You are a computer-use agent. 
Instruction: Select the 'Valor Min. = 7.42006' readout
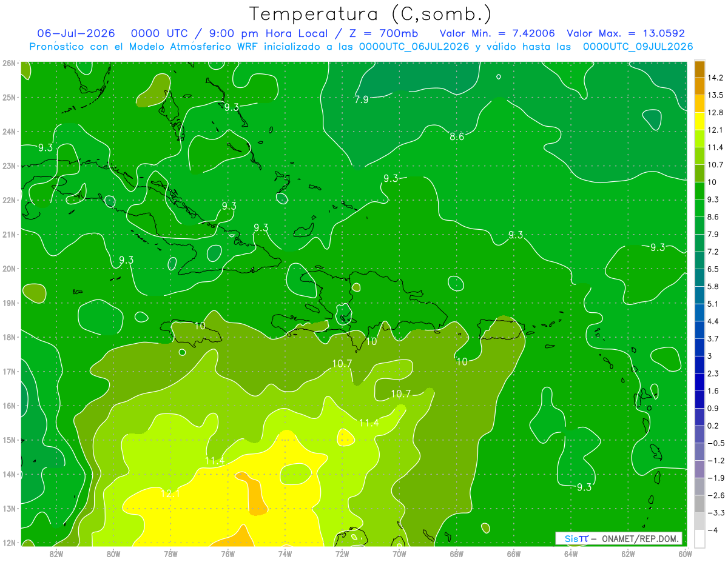[497, 33]
